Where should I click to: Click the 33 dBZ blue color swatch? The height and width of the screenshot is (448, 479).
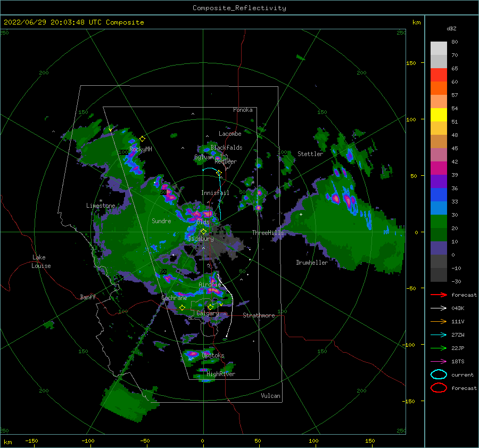pyautogui.click(x=439, y=208)
